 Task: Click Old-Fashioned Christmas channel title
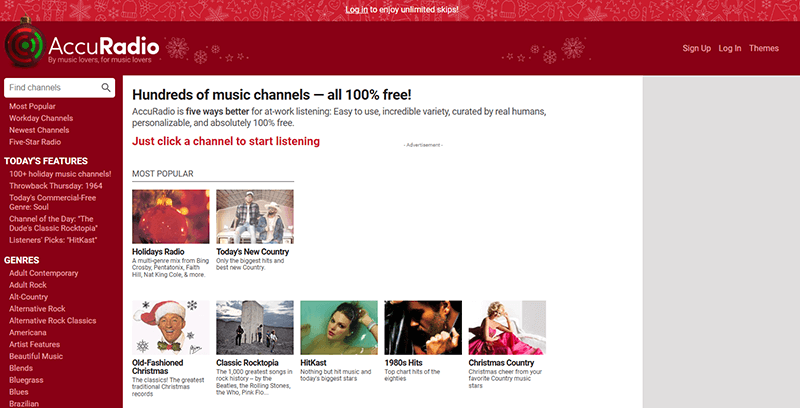(158, 367)
